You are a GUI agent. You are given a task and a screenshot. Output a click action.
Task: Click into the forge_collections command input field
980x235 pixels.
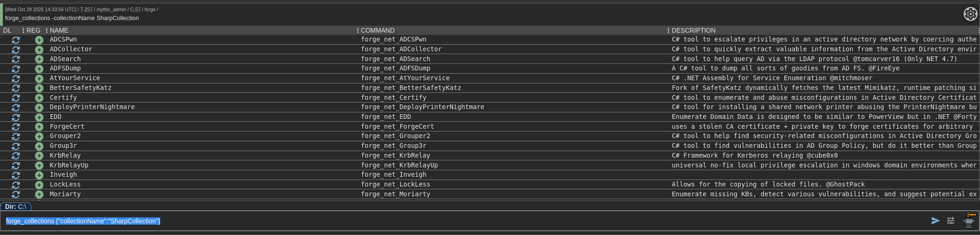(467, 221)
